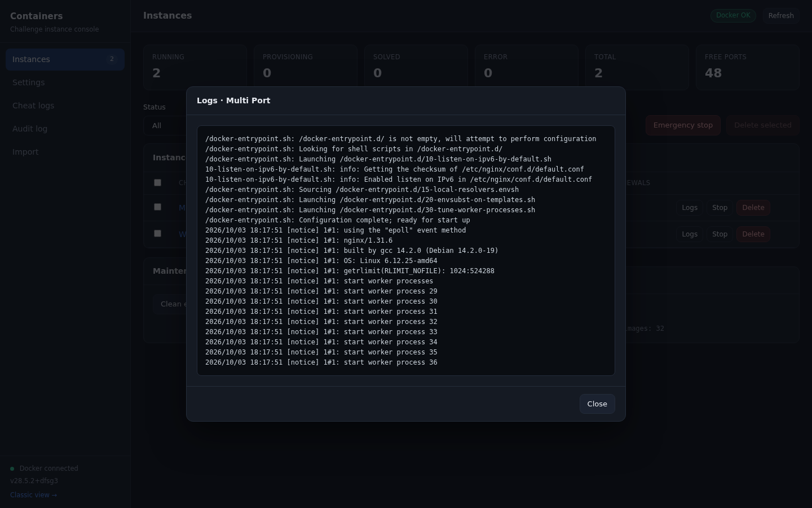This screenshot has width=812, height=508.
Task: Go to Settings in the sidebar
Action: coord(65,82)
